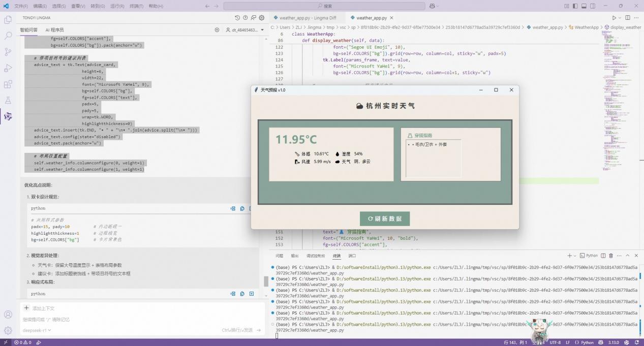Image resolution: width=644 pixels, height=346 pixels.
Task: Open the 编辑(E) menu
Action: point(40,6)
